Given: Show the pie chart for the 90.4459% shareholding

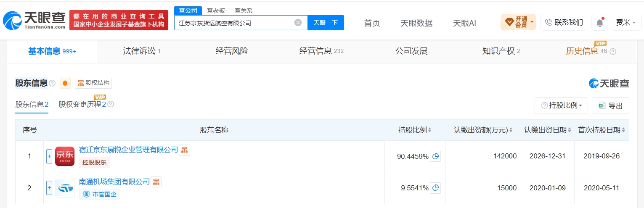Looking at the screenshot, I should pos(435,156).
